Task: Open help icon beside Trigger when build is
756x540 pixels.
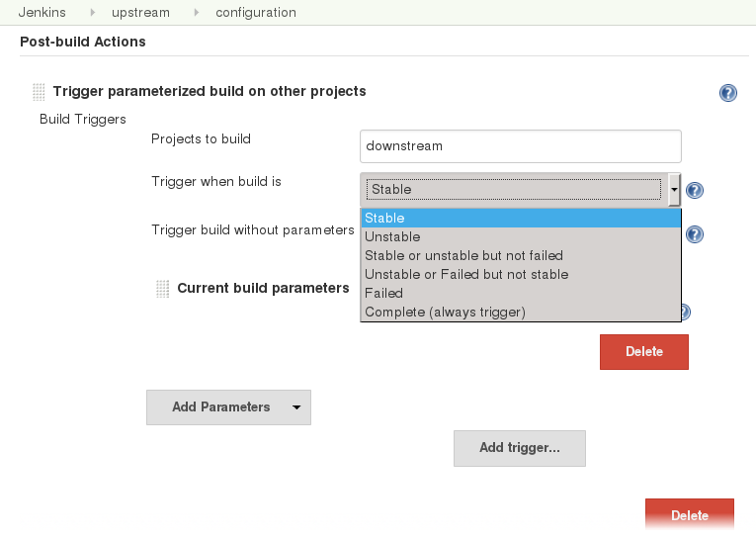Action: (695, 190)
